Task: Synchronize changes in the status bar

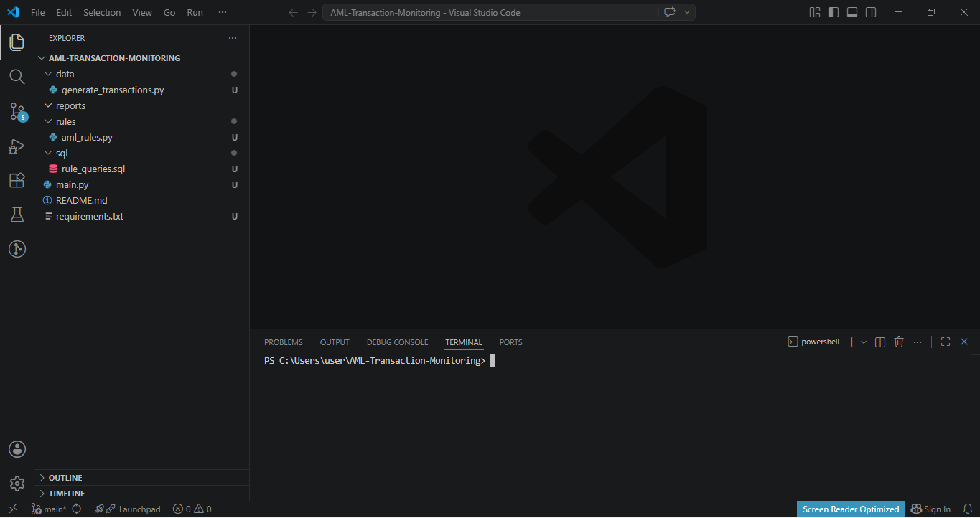Action: pyautogui.click(x=76, y=509)
